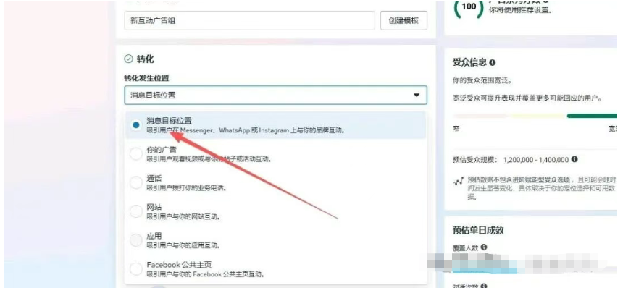Click the trend chart icon beside 预估数据

click(x=459, y=181)
